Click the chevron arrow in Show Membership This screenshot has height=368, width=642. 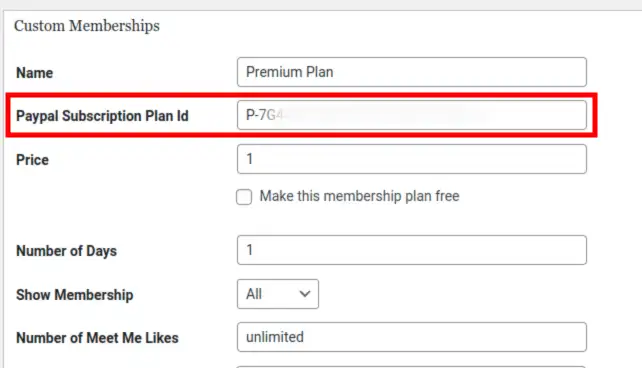click(x=305, y=294)
